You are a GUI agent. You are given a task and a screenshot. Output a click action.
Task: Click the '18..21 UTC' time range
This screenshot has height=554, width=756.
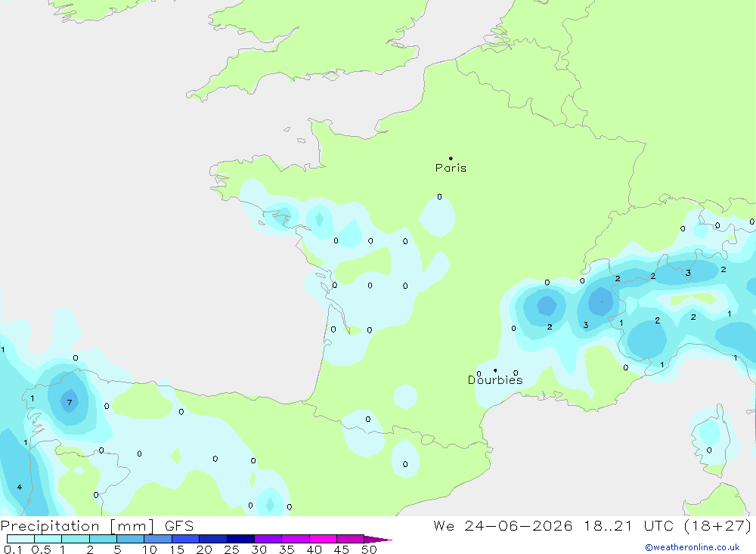pos(628,526)
